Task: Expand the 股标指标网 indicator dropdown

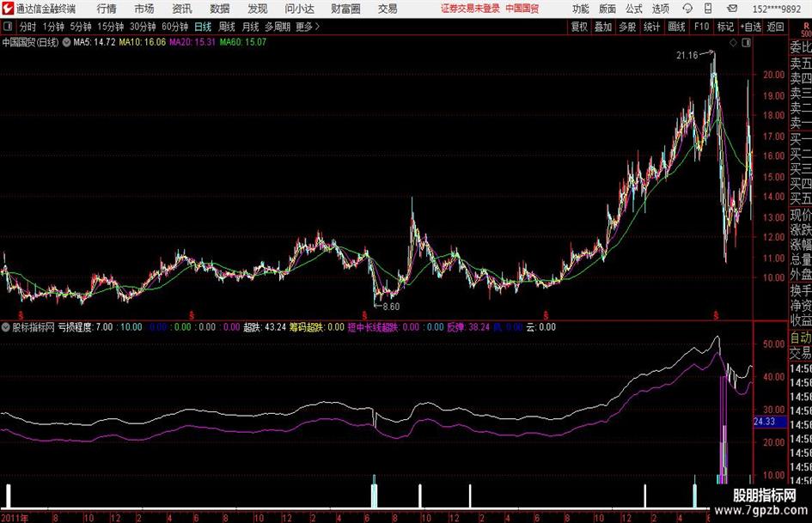Action: coord(6,327)
